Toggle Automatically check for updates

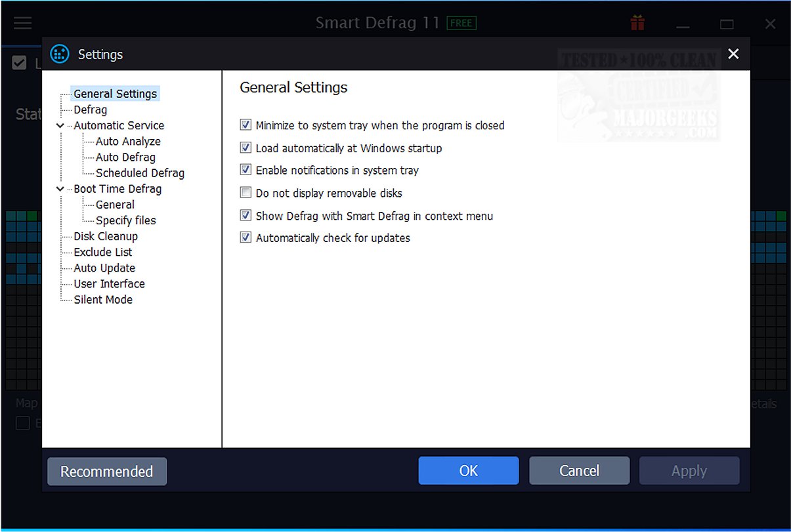pyautogui.click(x=246, y=237)
